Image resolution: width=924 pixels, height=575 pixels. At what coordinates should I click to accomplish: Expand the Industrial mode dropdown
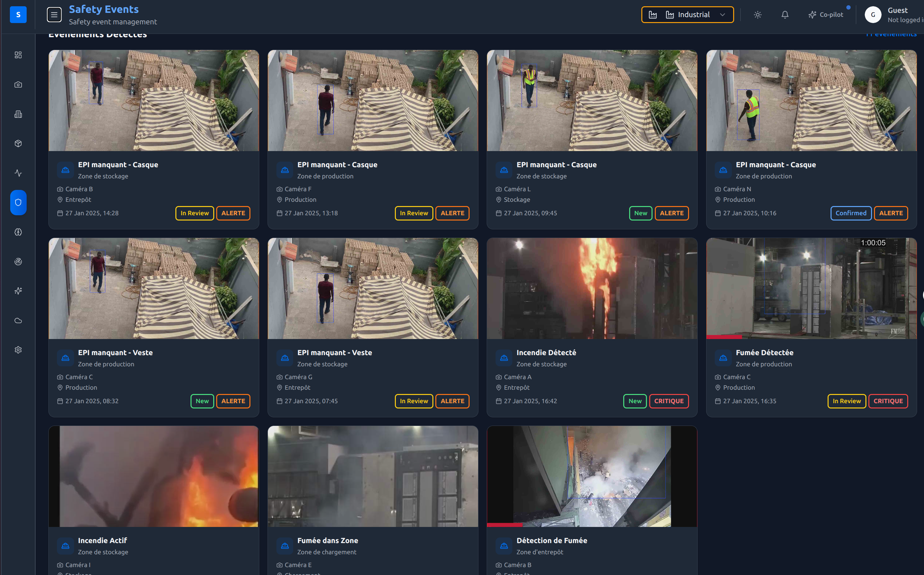click(x=687, y=15)
